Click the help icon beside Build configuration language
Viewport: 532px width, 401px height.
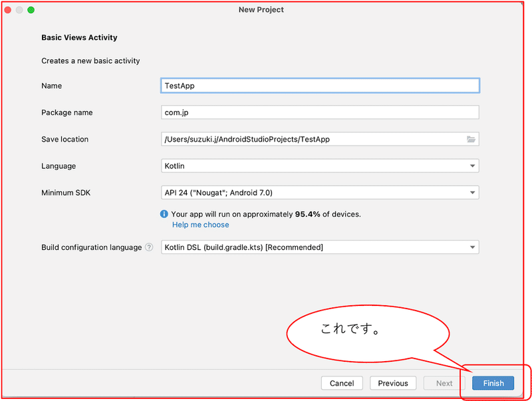[x=149, y=247]
